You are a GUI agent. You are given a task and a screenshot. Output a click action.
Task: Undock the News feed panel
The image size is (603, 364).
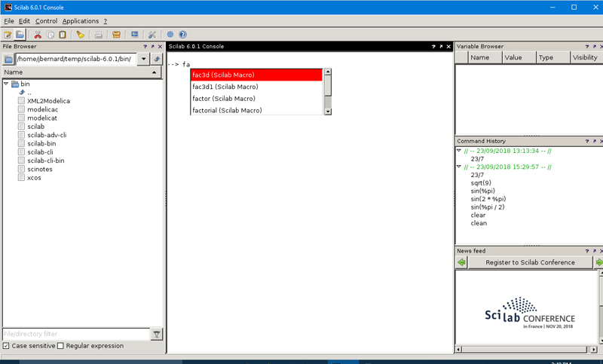[595, 251]
